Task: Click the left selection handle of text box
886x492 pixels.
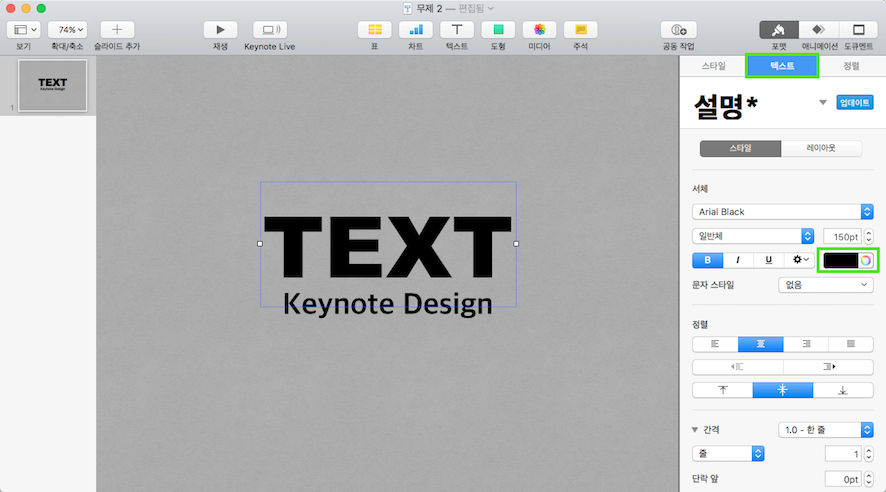Action: click(260, 244)
